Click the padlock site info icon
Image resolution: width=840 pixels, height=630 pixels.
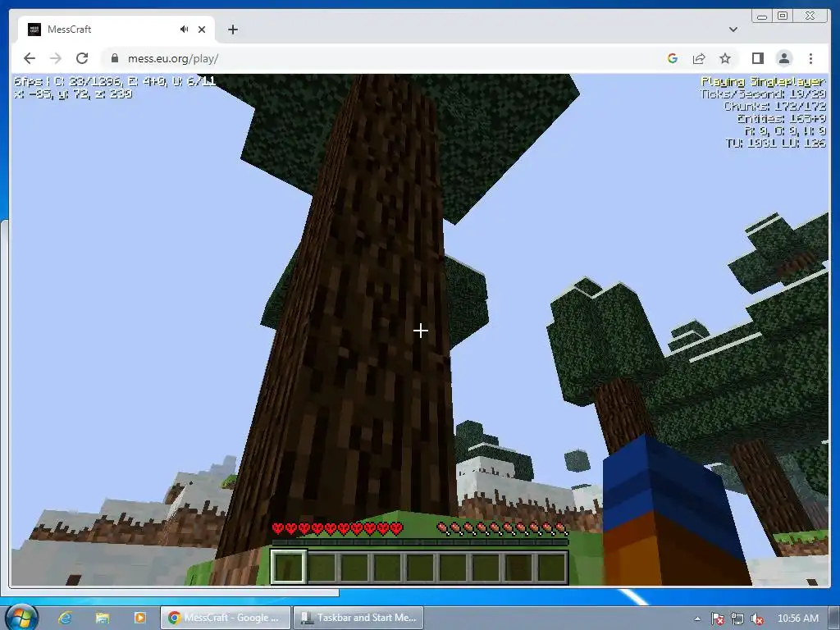click(x=114, y=58)
